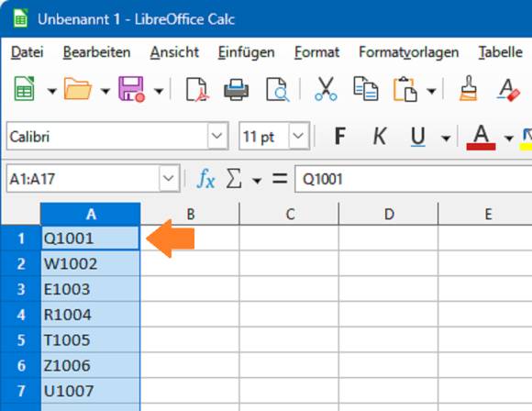Click the column B header

(191, 214)
